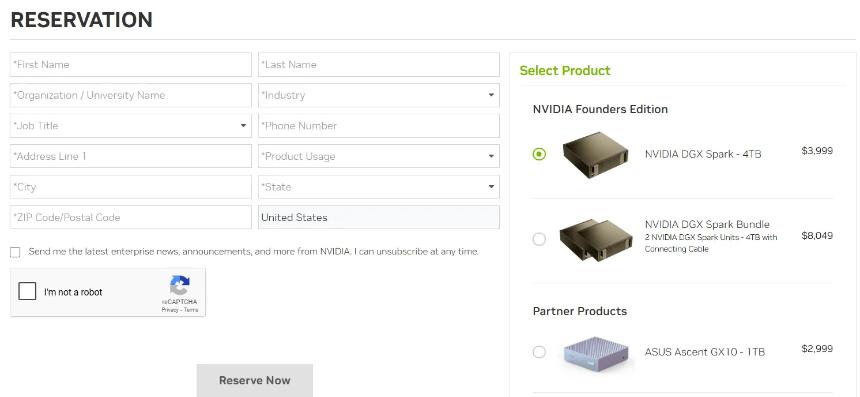Open the Industry dropdown
The image size is (860, 397).
click(x=379, y=95)
